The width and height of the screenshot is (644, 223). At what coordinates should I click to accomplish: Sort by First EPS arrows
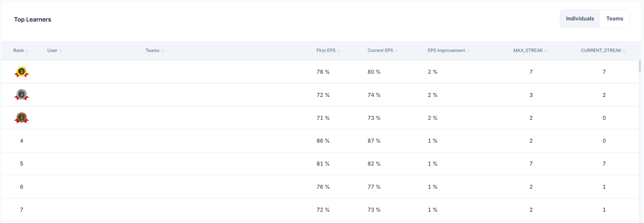pos(338,51)
